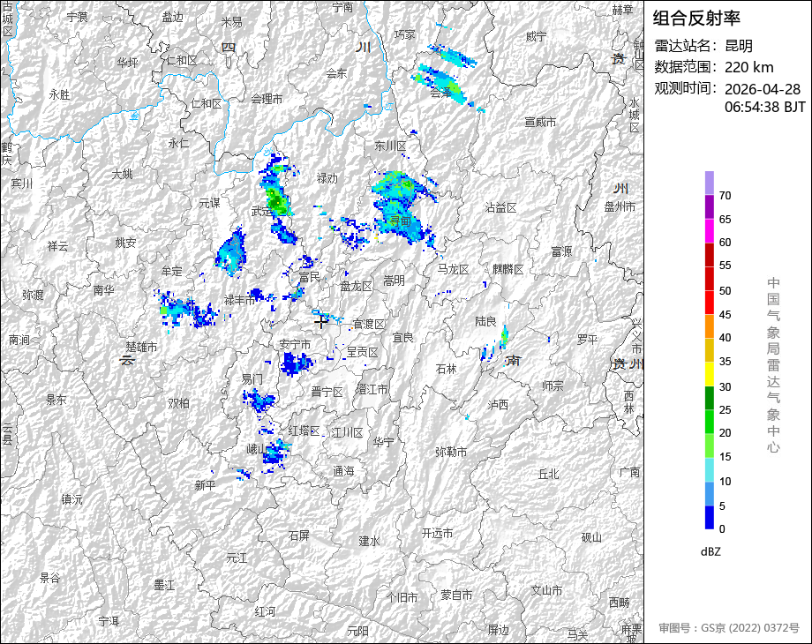The width and height of the screenshot is (812, 644).
Task: Click the 呈贡区 map label
Action: click(362, 352)
